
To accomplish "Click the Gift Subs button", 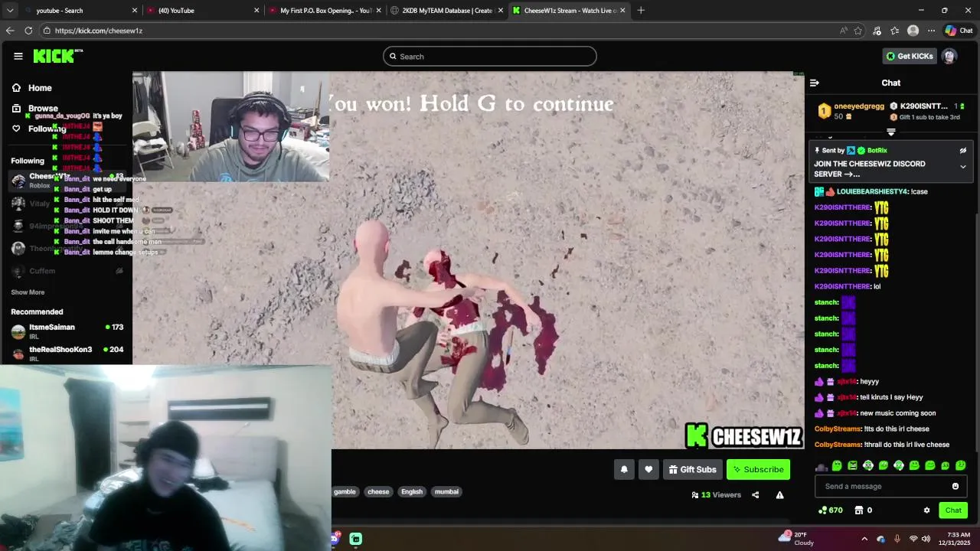I will pyautogui.click(x=692, y=469).
